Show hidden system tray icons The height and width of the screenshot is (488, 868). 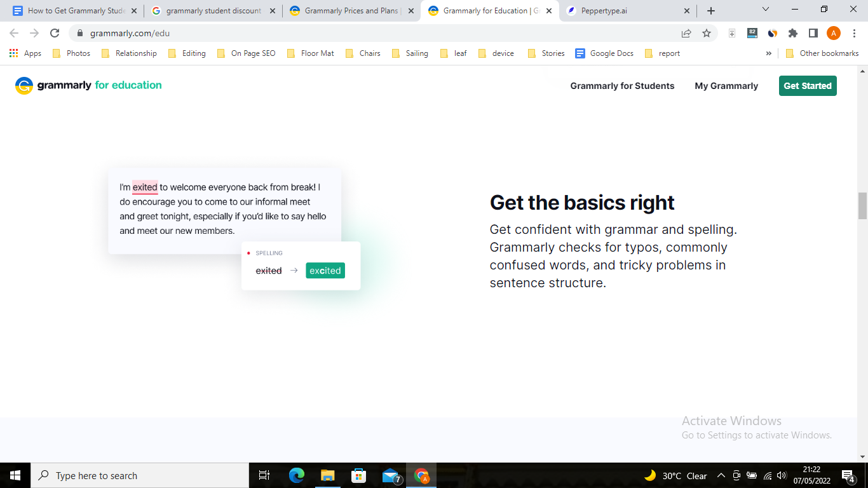(721, 475)
